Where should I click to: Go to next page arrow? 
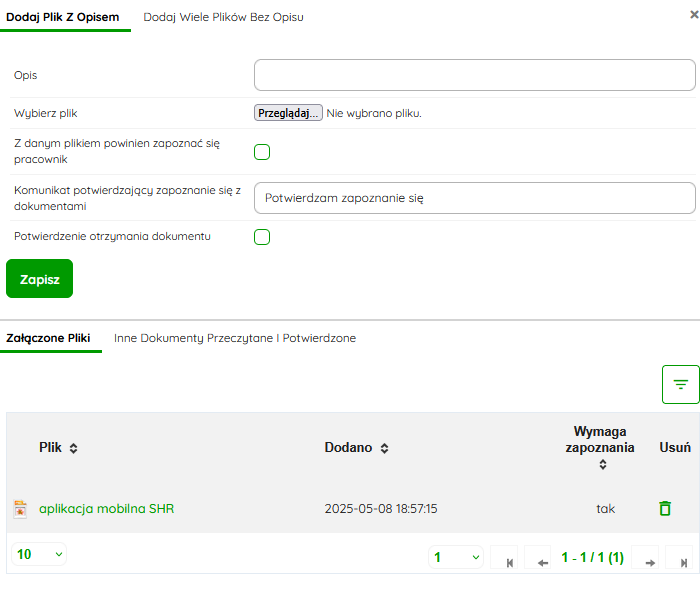pos(649,558)
